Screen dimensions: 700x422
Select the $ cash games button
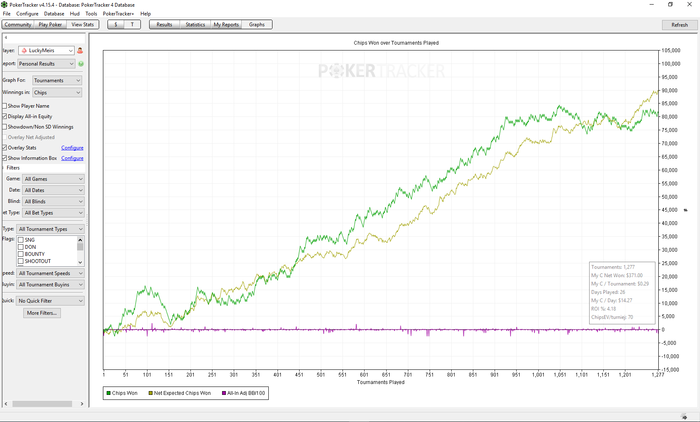tap(116, 25)
